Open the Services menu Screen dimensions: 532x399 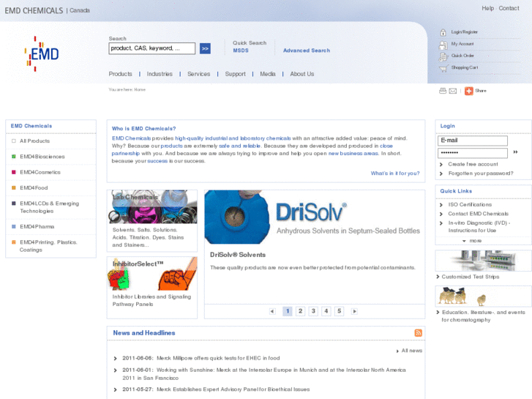198,74
